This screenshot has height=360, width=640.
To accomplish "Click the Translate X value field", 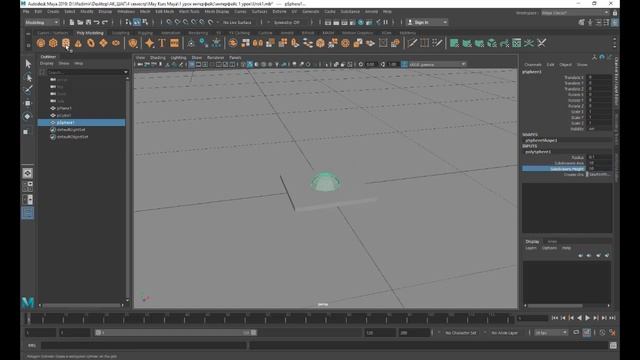I will [x=599, y=77].
